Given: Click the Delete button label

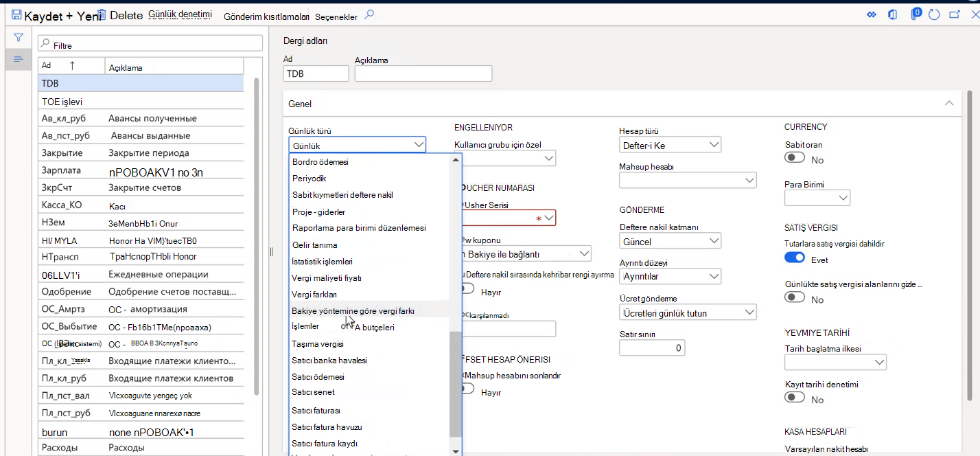Looking at the screenshot, I should tap(126, 15).
